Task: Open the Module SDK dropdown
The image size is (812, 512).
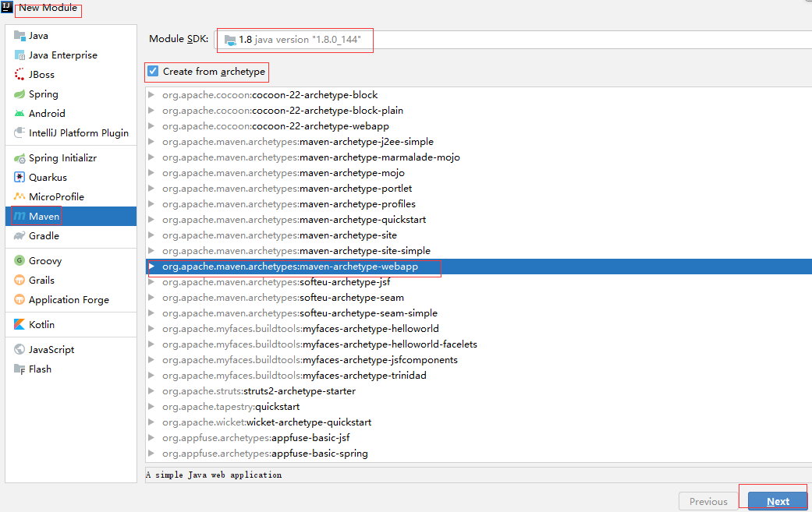Action: [295, 39]
